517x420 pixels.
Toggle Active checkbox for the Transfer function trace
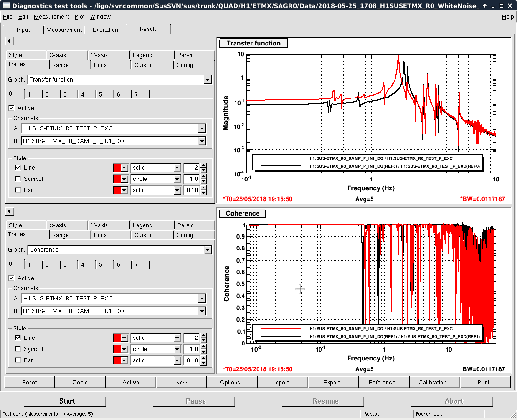(11, 108)
